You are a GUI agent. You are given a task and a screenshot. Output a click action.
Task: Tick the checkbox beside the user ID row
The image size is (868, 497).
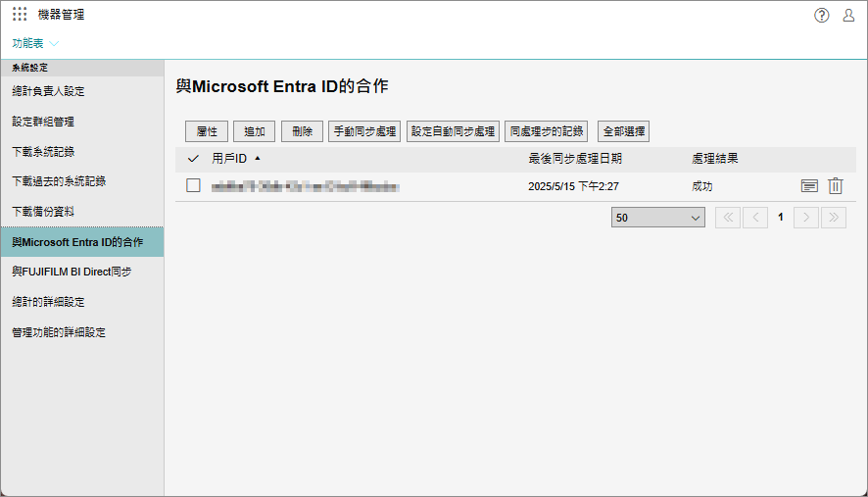[x=193, y=185]
